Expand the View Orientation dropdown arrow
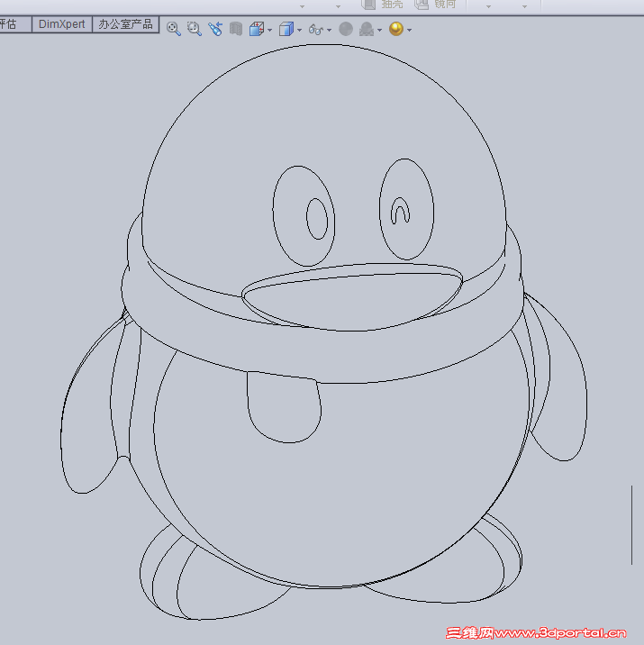This screenshot has width=644, height=645. [x=270, y=30]
